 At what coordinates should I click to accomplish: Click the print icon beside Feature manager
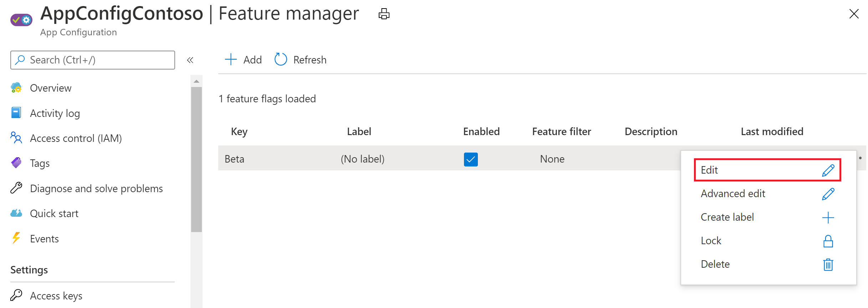pyautogui.click(x=384, y=14)
